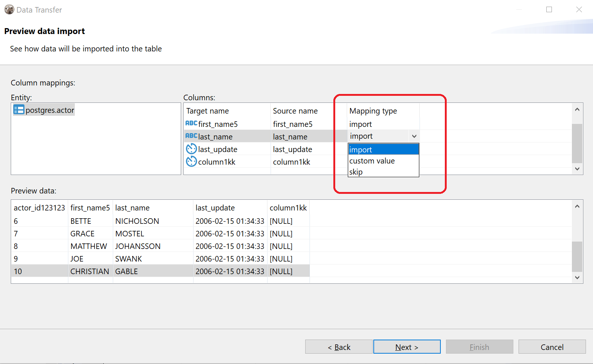Click the scroll-down arrow of the columns list
The image size is (593, 364).
point(577,169)
